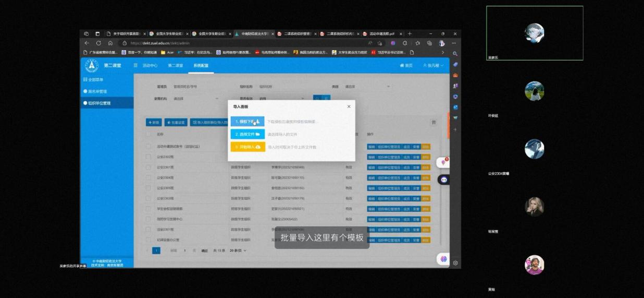Viewport: 644px width, 298px height.
Task: Open the 类别 category dropdown
Action: (x=367, y=87)
